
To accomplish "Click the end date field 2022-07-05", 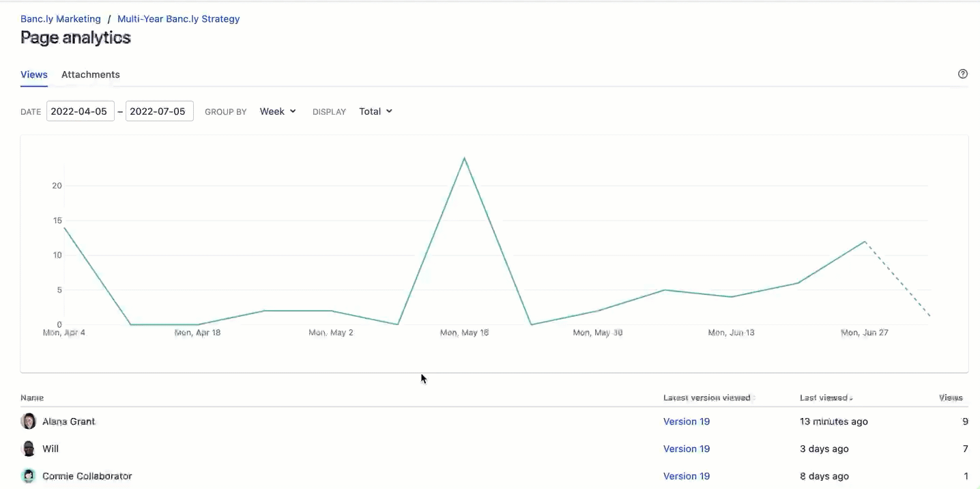I will 159,111.
